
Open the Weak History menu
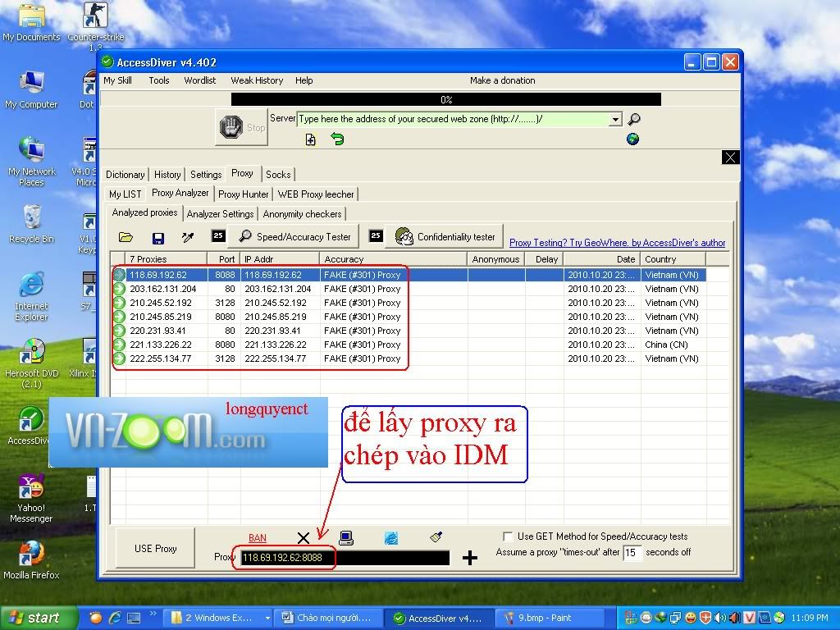(257, 80)
